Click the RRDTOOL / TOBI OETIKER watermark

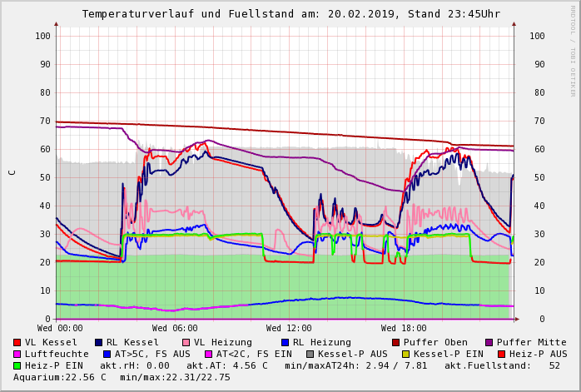click(x=573, y=50)
